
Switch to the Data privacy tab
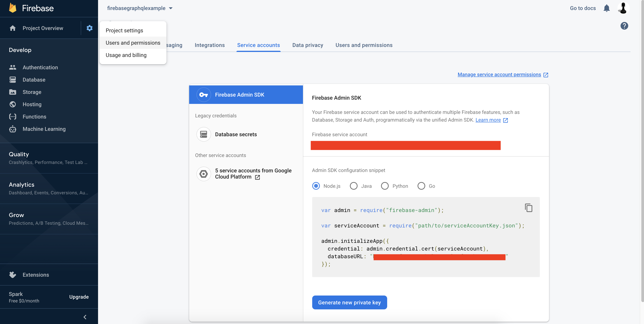(308, 45)
